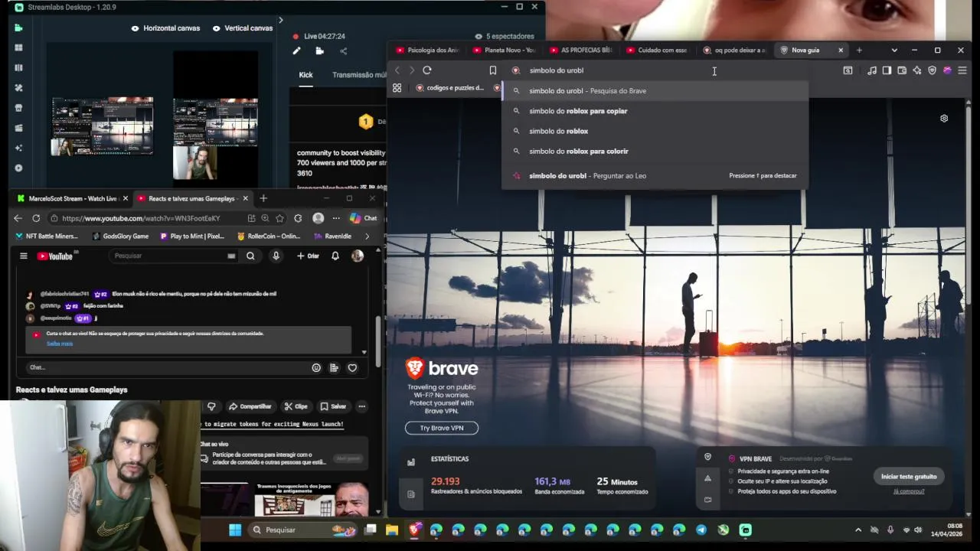Click Try Brave VPN button

442,428
